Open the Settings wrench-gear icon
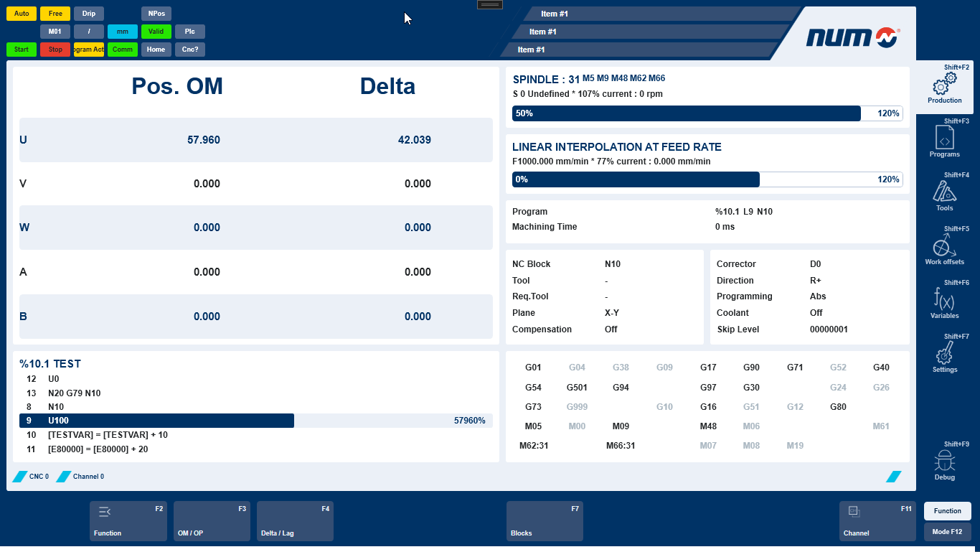 tap(944, 352)
